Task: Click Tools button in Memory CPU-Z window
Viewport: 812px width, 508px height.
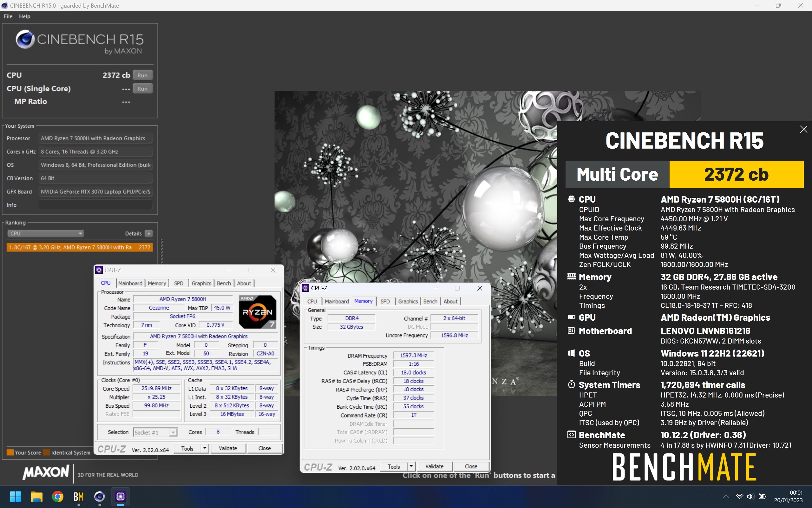Action: (x=394, y=467)
